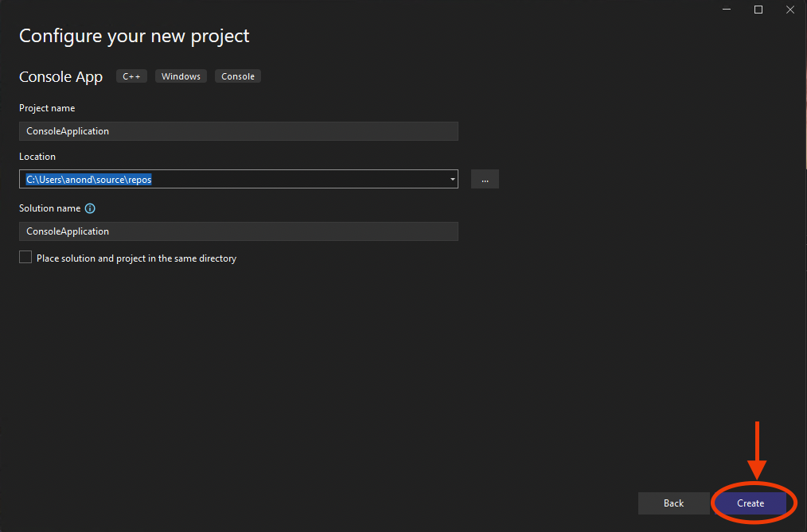Close the Configure your new project dialog
This screenshot has height=532, width=807.
789,10
